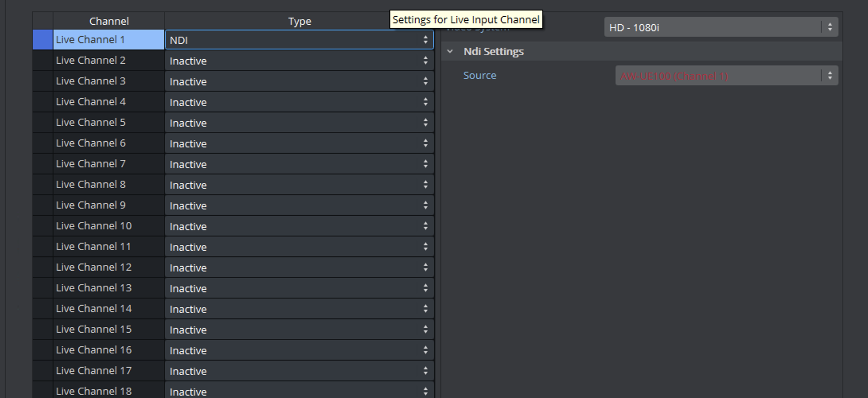Collapse the Ndi Settings section
868x398 pixels.
point(450,51)
